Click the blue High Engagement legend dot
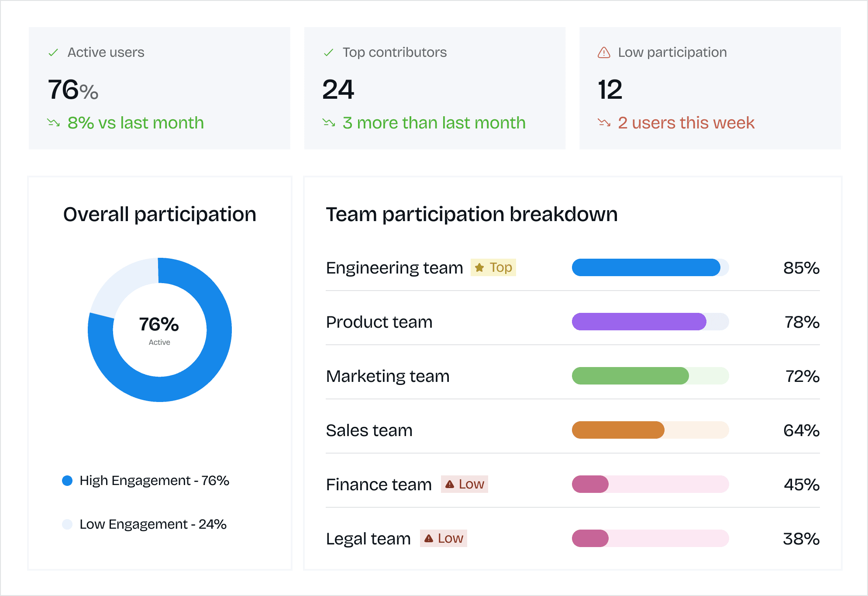This screenshot has height=596, width=868. click(67, 481)
